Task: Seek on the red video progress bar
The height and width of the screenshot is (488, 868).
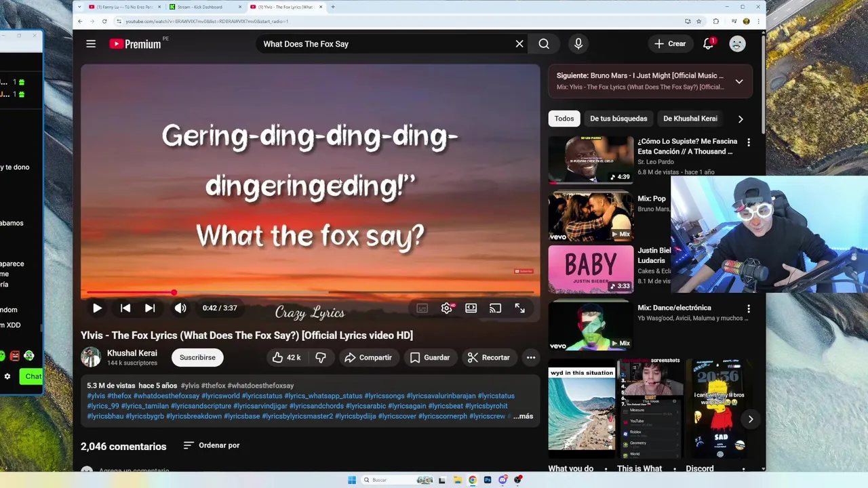Action: (x=311, y=293)
